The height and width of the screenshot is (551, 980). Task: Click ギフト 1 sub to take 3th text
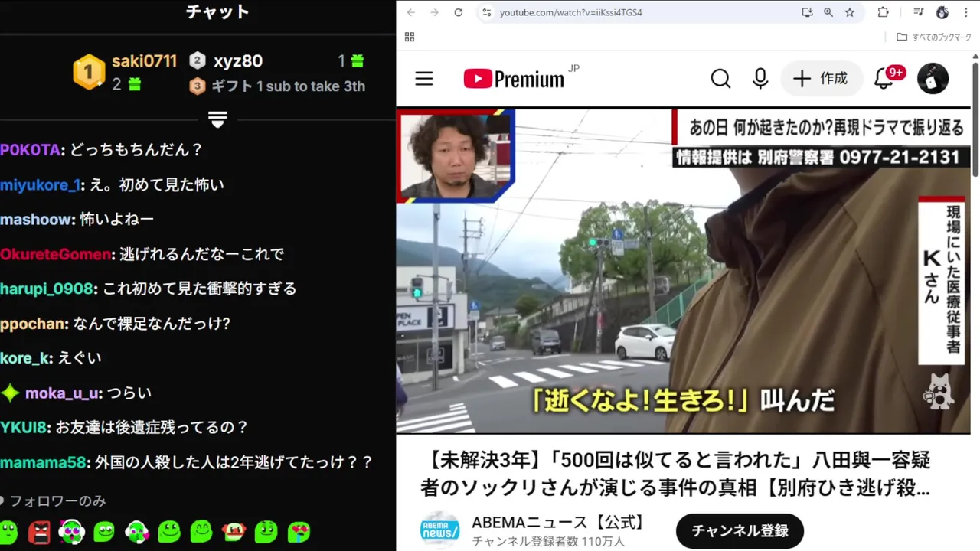point(288,86)
